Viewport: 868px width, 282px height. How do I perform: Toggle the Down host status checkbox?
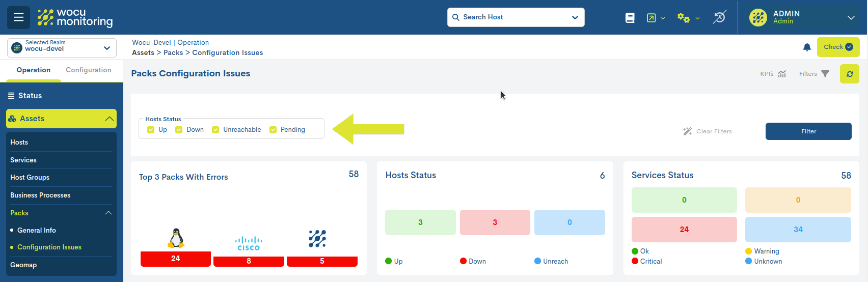point(179,130)
